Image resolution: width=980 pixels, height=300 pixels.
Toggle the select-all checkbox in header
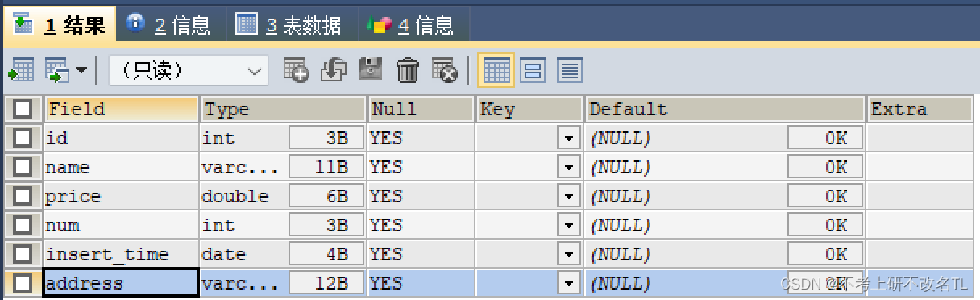click(x=23, y=109)
